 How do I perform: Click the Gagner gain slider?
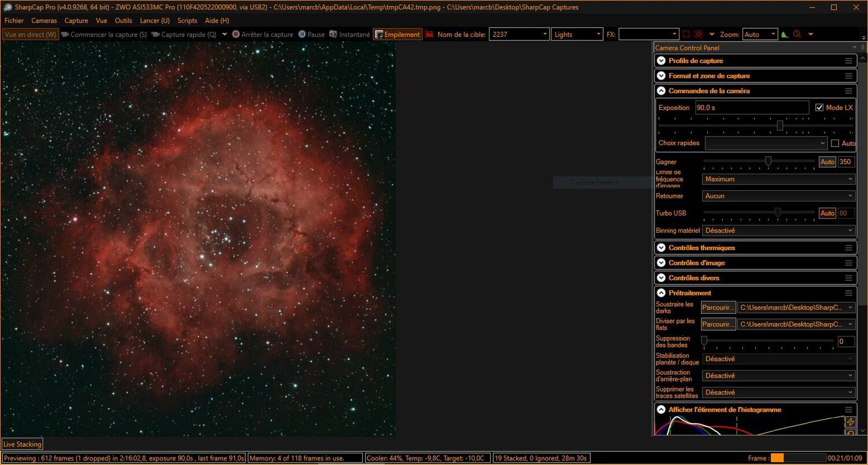759,162
